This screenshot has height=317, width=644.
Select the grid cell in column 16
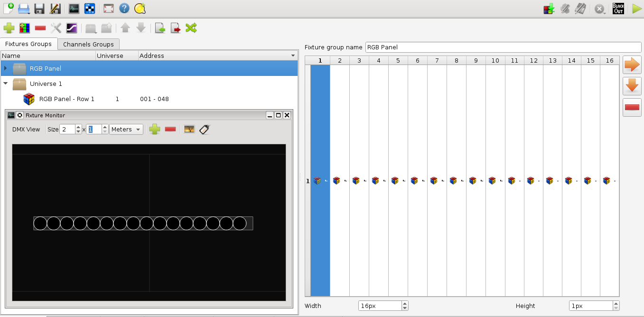point(609,181)
